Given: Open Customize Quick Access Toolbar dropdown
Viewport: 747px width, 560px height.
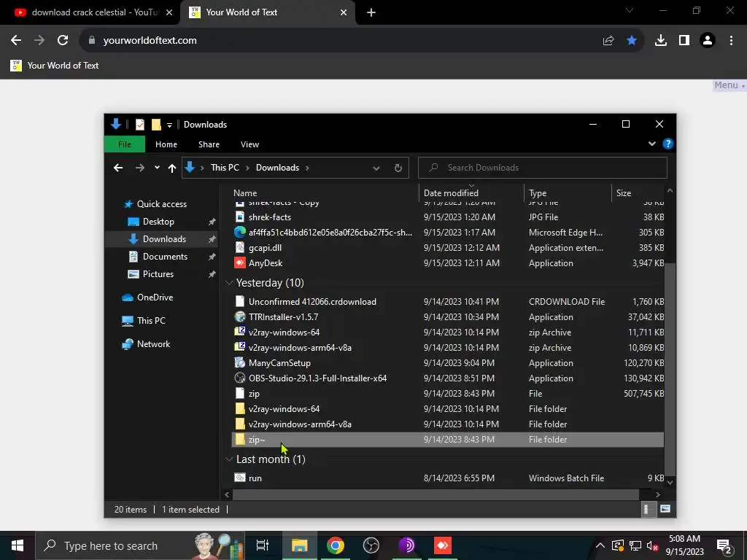Looking at the screenshot, I should pos(169,125).
